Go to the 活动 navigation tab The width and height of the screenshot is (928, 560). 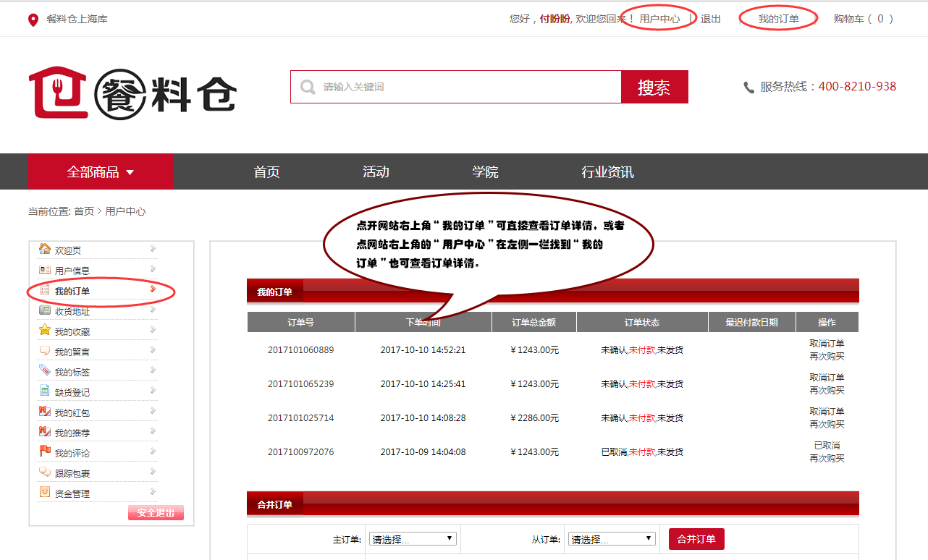click(x=376, y=172)
